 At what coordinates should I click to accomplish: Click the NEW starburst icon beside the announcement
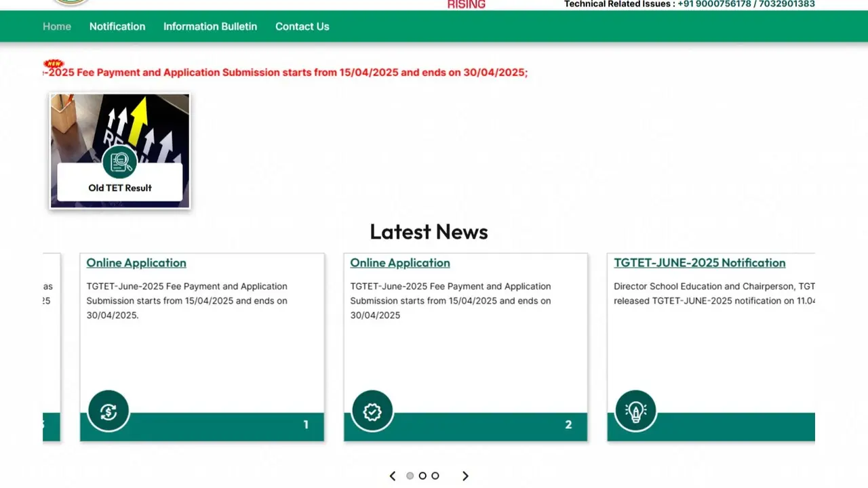pyautogui.click(x=54, y=64)
